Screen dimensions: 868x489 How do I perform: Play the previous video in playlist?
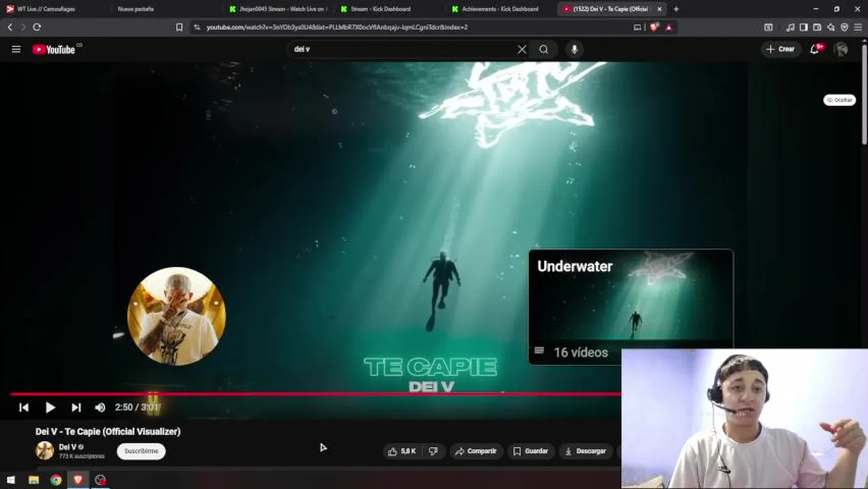click(24, 407)
